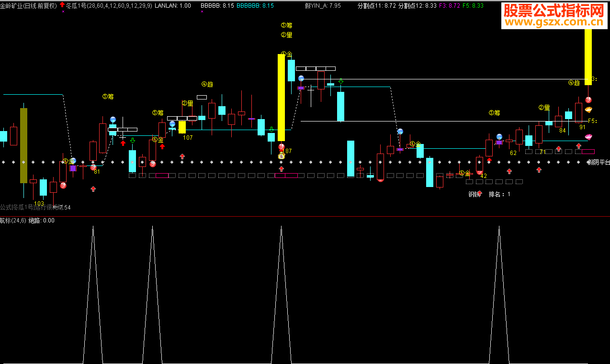Click the ④趋 label near the right edge
This screenshot has height=364, width=610.
(x=574, y=83)
